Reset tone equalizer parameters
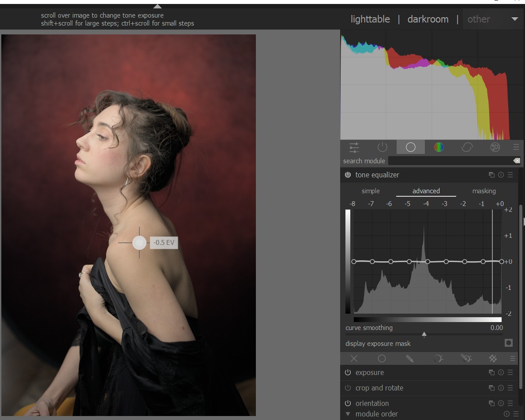525x420 pixels. pos(501,175)
